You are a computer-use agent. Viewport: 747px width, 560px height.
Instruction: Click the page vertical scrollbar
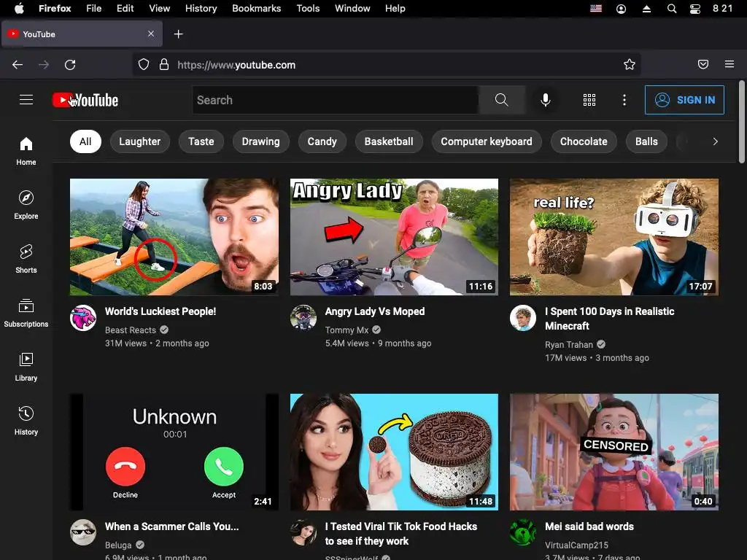[x=742, y=122]
